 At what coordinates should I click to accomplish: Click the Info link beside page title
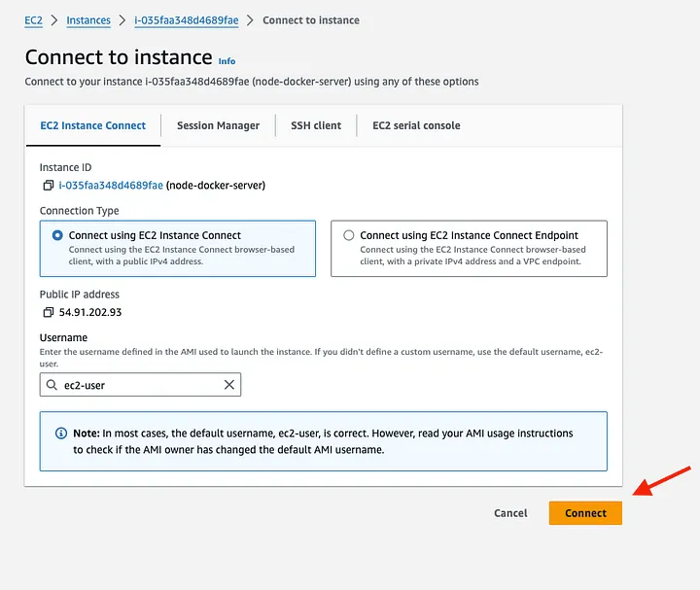[x=227, y=61]
